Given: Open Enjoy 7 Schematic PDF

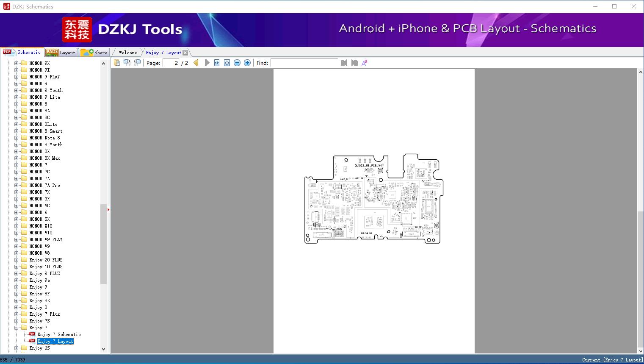Looking at the screenshot, I should coord(59,334).
